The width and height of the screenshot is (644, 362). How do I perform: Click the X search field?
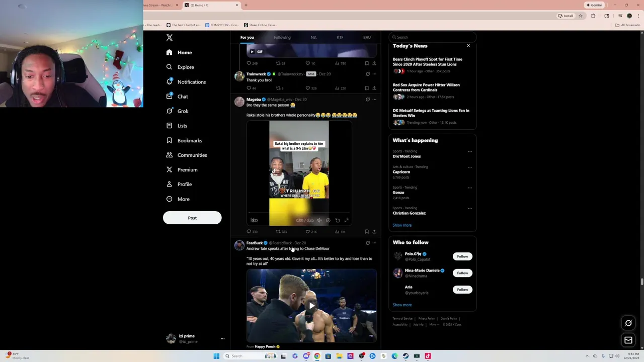[x=433, y=37]
